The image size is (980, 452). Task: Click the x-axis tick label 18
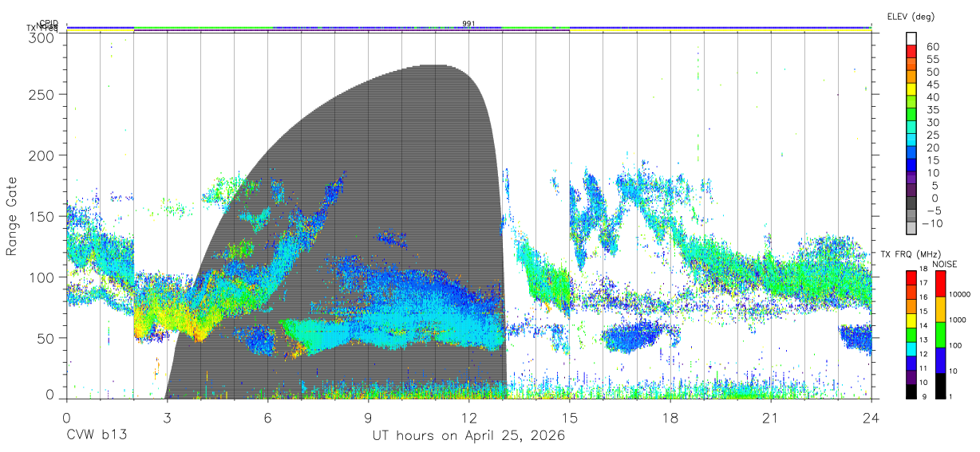coord(670,419)
